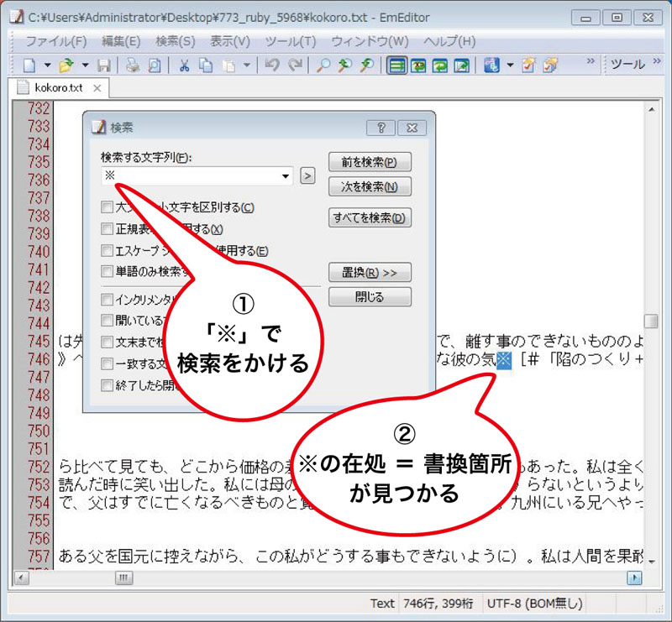This screenshot has height=622, width=672.
Task: Redo using the toolbar icon
Action: click(294, 65)
